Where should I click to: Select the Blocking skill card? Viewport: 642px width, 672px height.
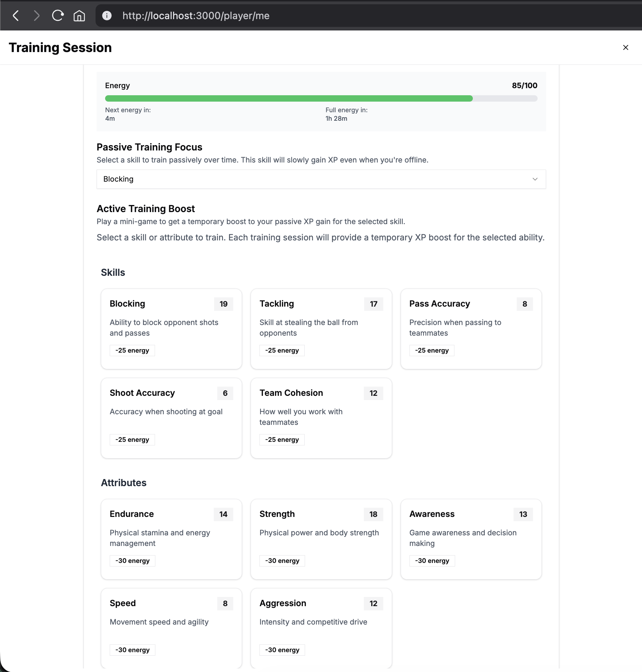coord(171,329)
